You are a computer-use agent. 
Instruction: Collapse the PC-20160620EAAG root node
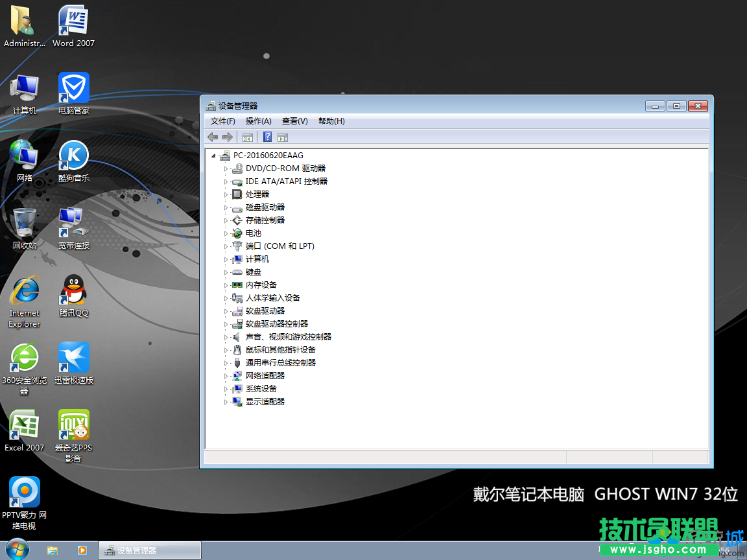pos(214,155)
